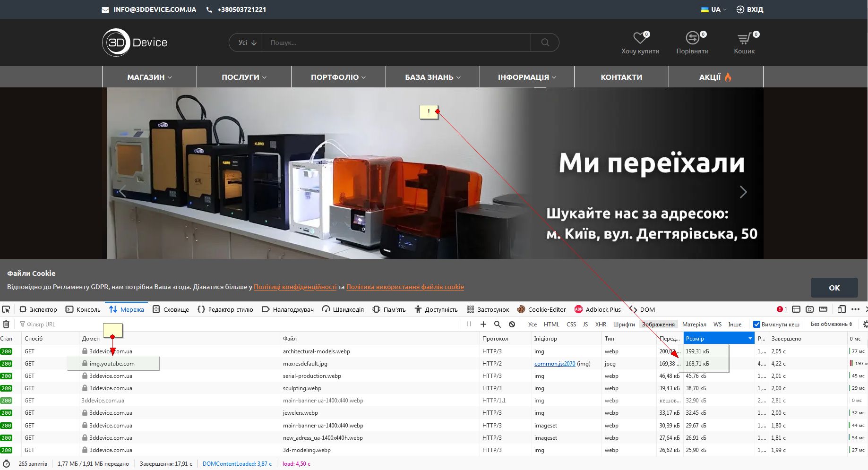
Task: Open network search magnifier icon
Action: [498, 324]
